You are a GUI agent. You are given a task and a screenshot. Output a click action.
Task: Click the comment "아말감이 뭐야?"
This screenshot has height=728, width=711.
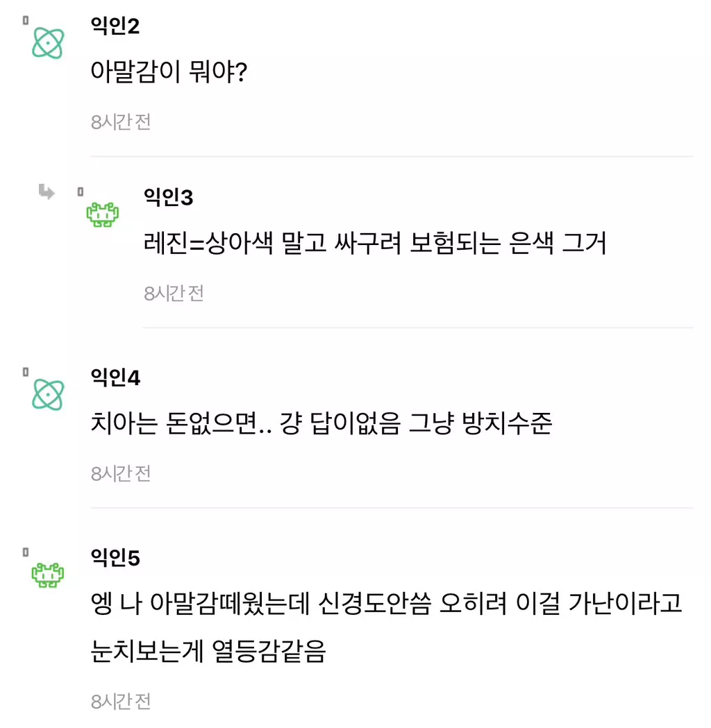(x=169, y=71)
